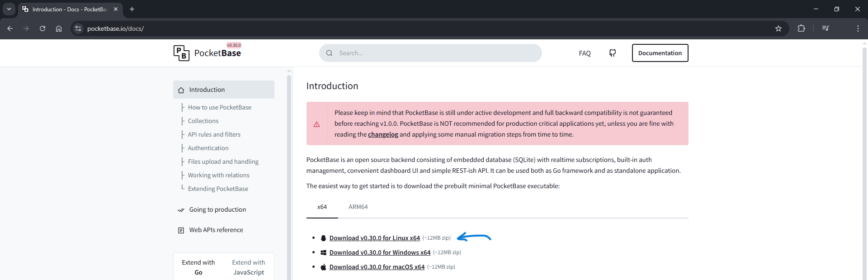
Task: Bookmark this page with star icon
Action: [x=778, y=28]
